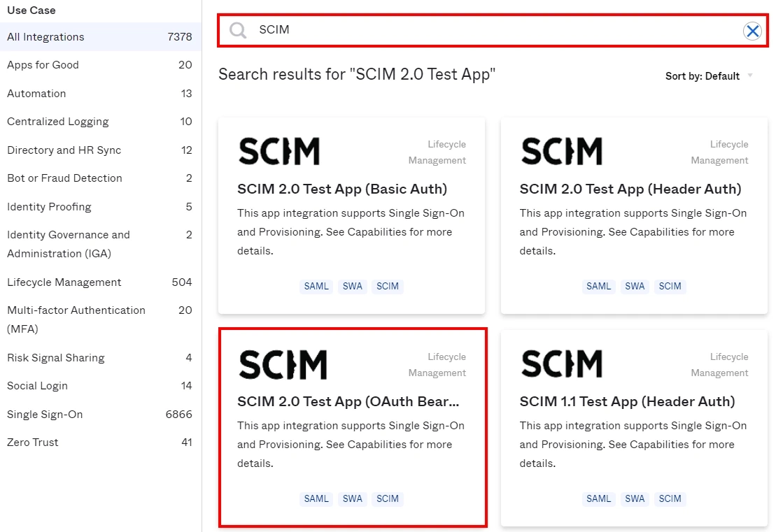Click SWA tag on Basic Auth card

[x=353, y=286]
